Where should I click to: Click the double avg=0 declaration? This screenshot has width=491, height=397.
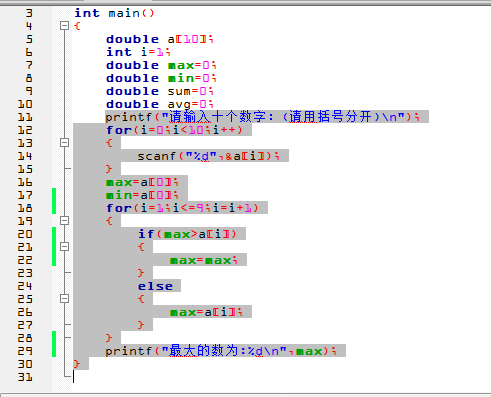160,104
